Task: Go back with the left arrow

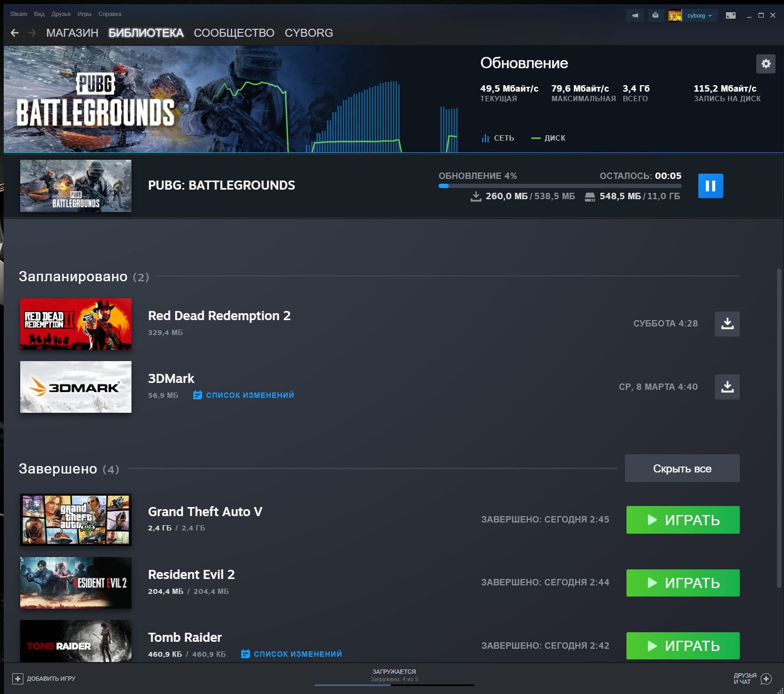Action: 15,33
